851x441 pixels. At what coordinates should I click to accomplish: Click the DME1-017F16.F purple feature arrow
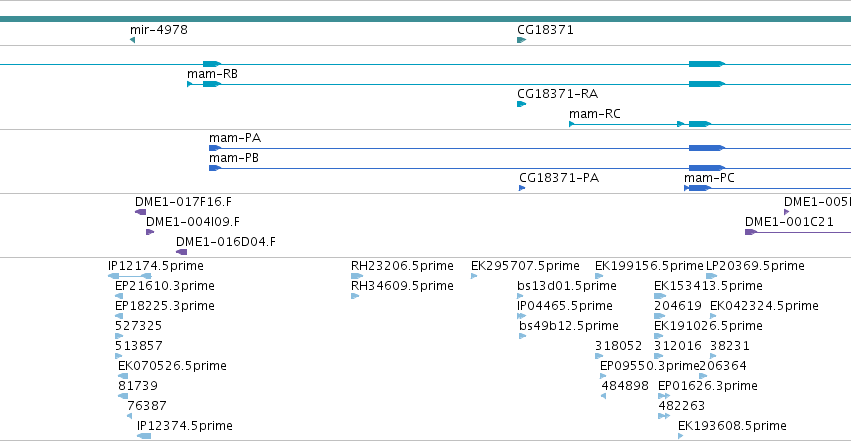[141, 212]
